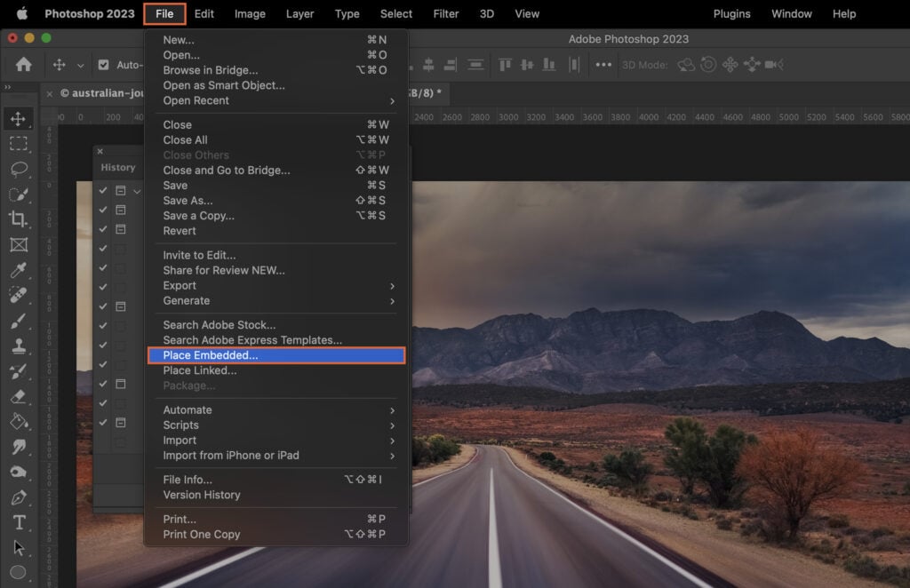Select the Clone Stamp tool
The width and height of the screenshot is (910, 588).
point(20,347)
